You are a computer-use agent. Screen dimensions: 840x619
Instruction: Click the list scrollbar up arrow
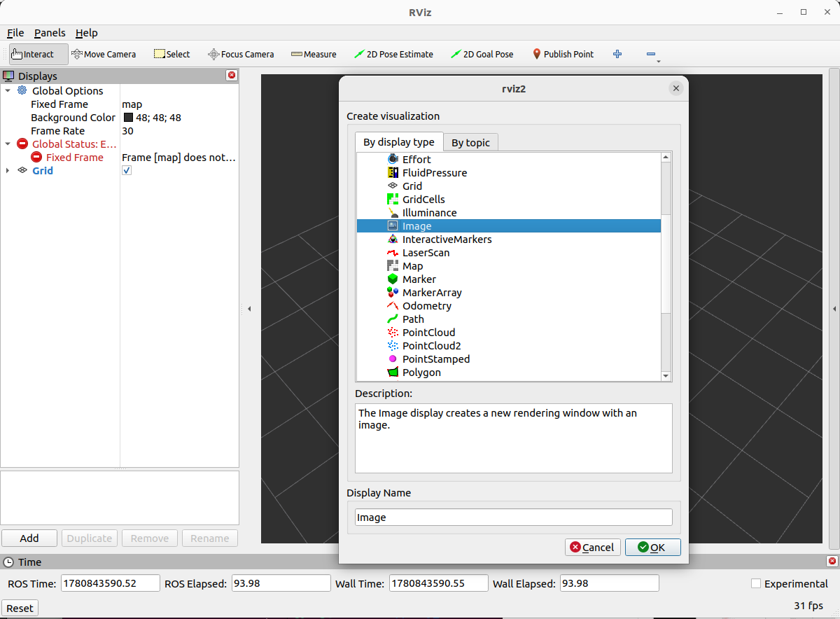pyautogui.click(x=666, y=158)
